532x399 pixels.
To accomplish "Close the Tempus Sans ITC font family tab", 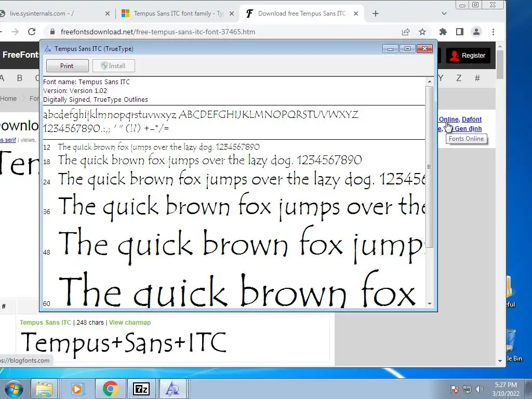I will pyautogui.click(x=231, y=14).
